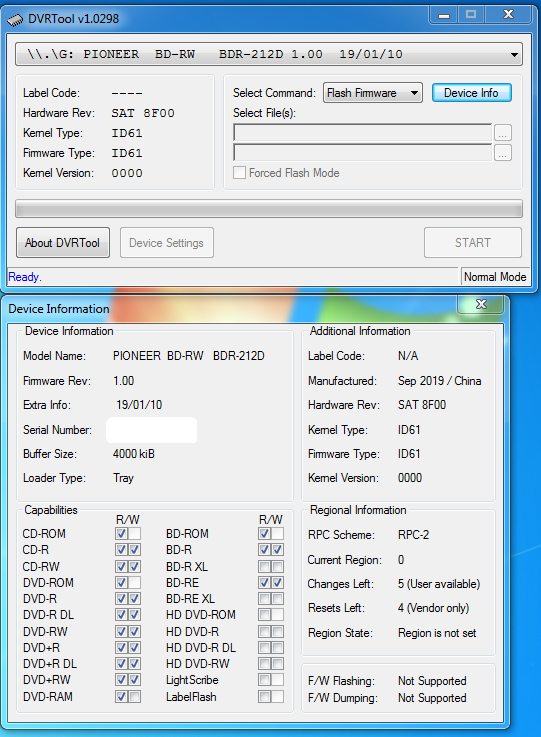Viewport: 541px width, 737px height.
Task: Toggle the BD-R write checkbox
Action: coord(277,549)
